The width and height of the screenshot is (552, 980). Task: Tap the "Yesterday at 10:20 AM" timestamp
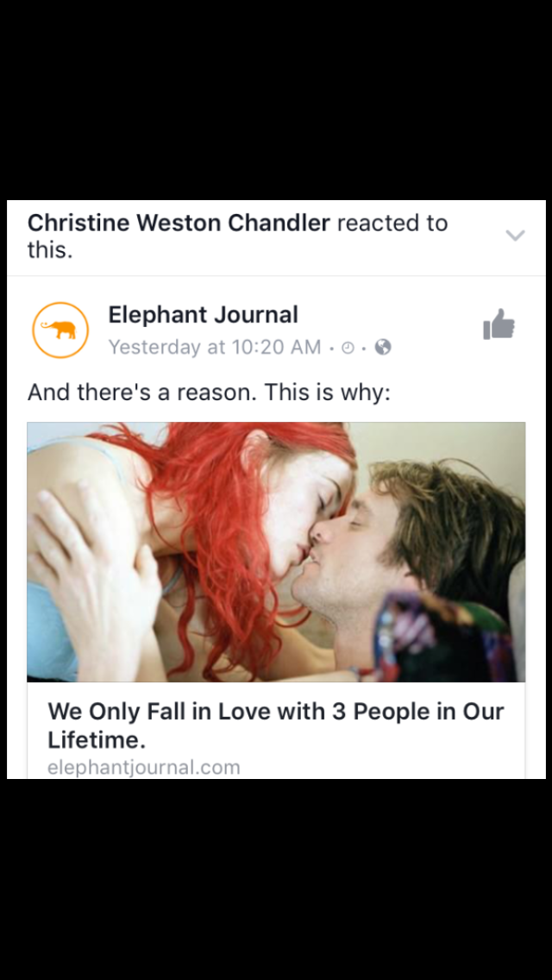click(215, 347)
